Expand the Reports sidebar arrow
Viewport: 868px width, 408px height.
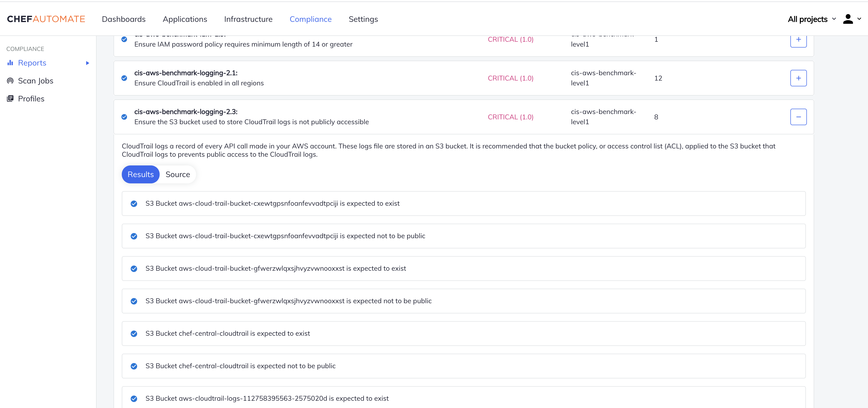[x=88, y=63]
